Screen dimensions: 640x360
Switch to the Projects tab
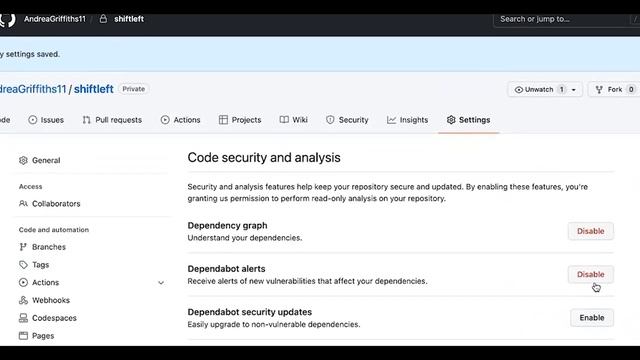[x=240, y=120]
